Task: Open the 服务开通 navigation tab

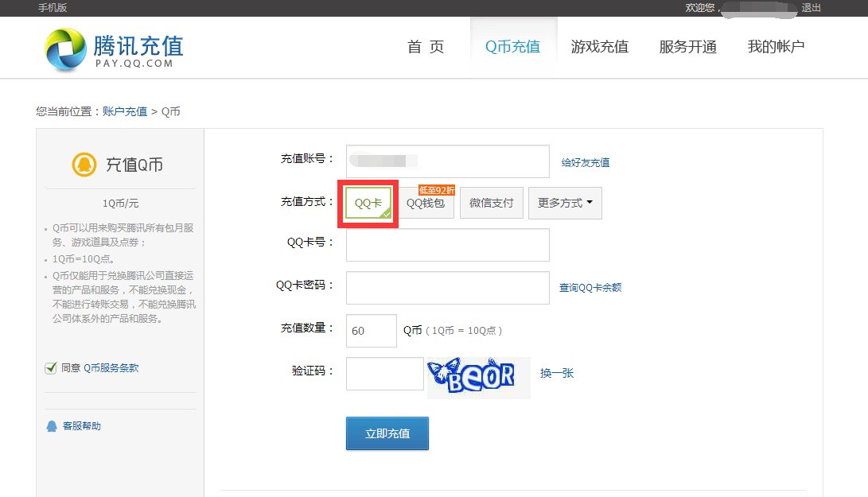Action: click(687, 47)
